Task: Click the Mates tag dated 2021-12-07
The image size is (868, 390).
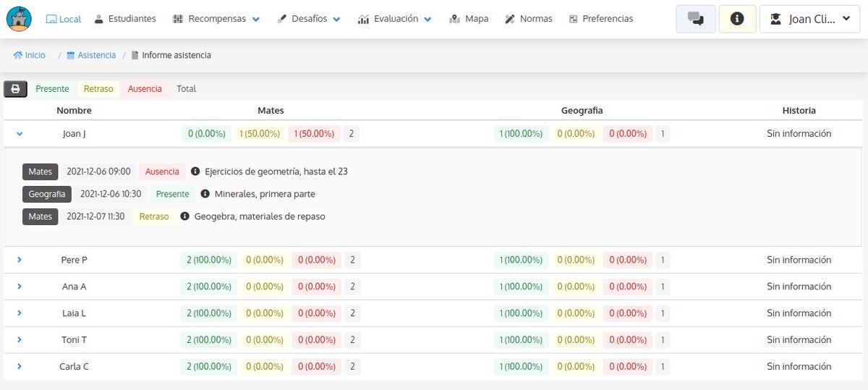Action: 41,216
